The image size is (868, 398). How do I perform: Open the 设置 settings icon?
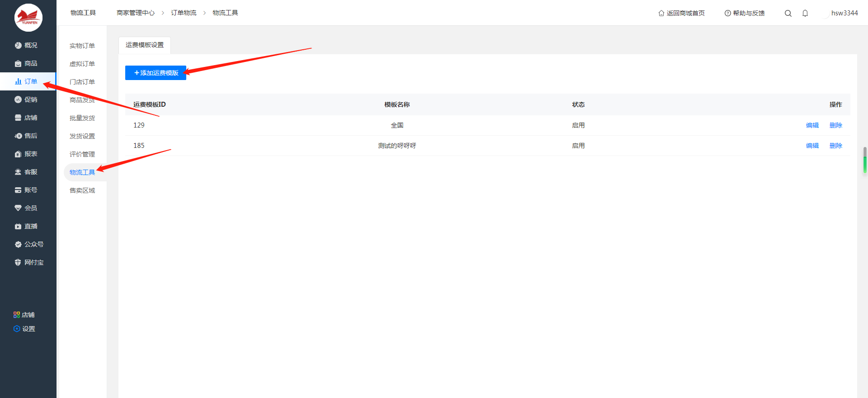click(17, 329)
